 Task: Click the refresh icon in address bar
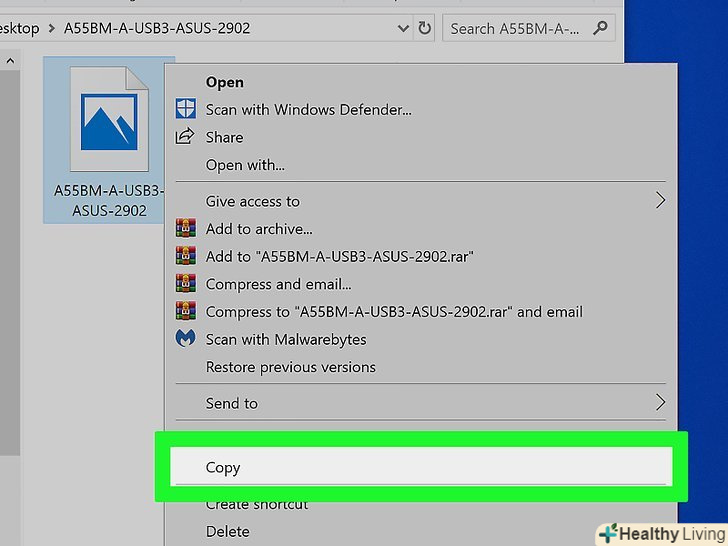[x=424, y=28]
